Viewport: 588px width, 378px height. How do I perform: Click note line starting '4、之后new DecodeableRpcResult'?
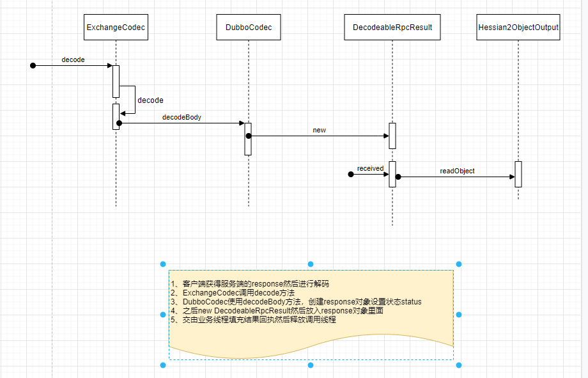[x=277, y=311]
